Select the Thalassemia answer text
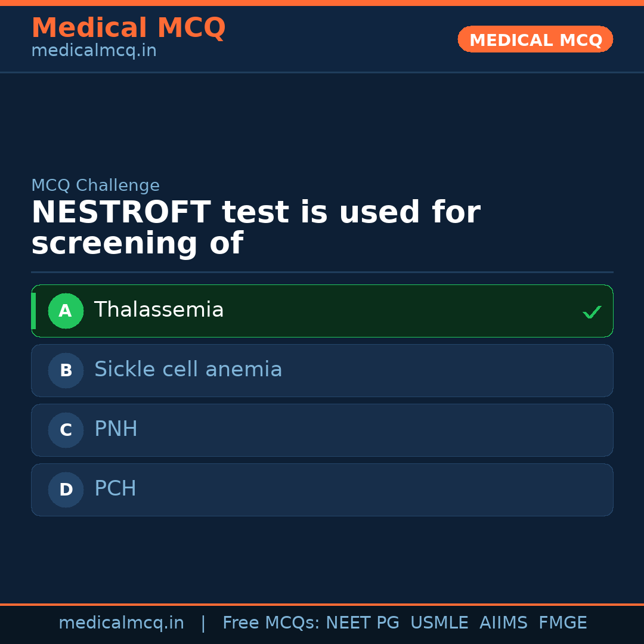Viewport: 644px width, 644px height. tap(159, 310)
